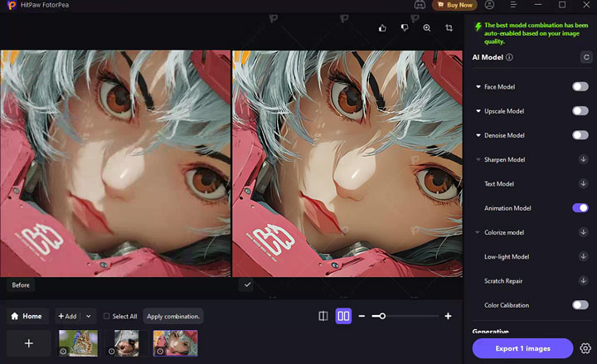This screenshot has height=364, width=597.
Task: Enable the Upscale Model toggle
Action: tap(580, 111)
